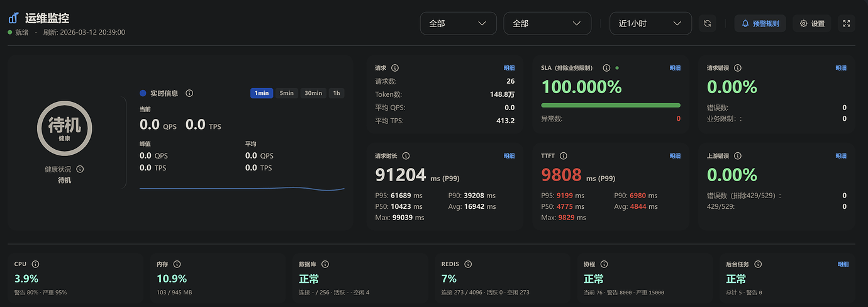Select the 1min realtime tab
This screenshot has height=307, width=868.
tap(262, 93)
